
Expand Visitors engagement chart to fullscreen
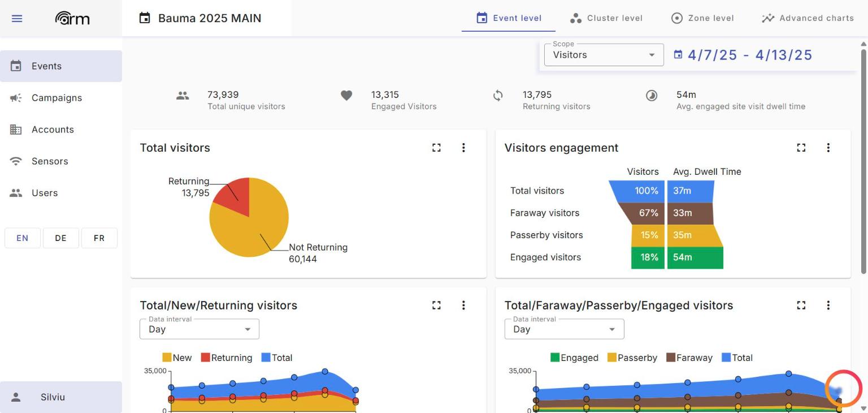[x=801, y=148]
